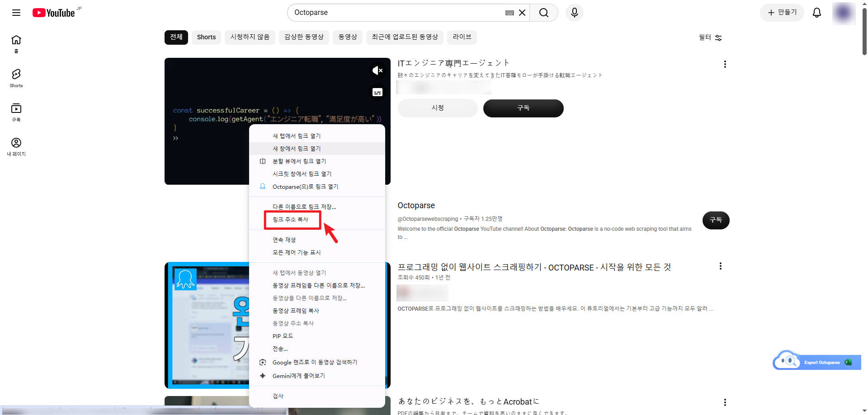Choose 연속 재생 in context menu

317,240
